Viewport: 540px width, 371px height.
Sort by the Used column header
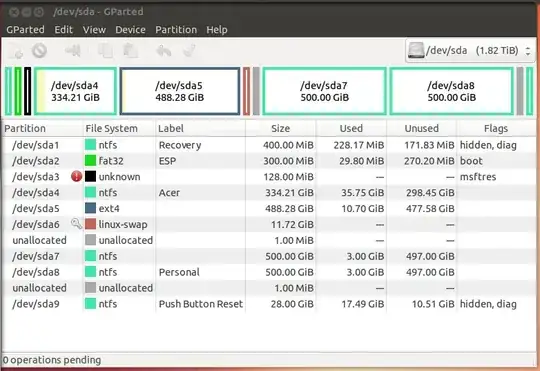351,128
